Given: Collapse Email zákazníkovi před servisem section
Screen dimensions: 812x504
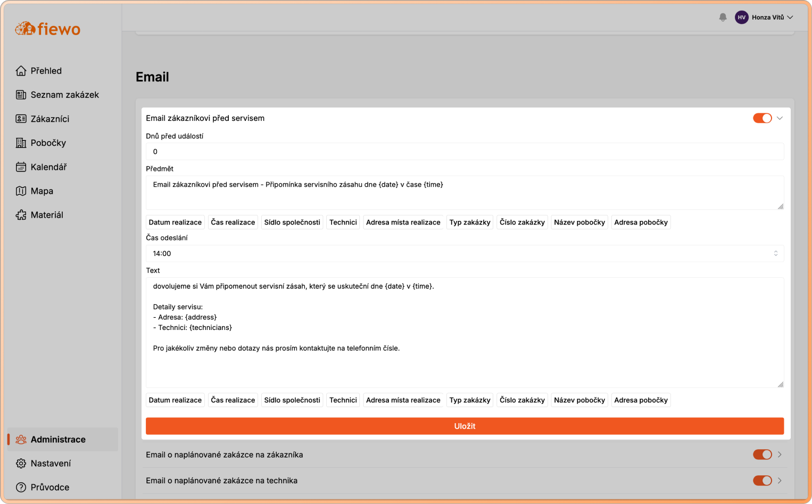Looking at the screenshot, I should 780,118.
